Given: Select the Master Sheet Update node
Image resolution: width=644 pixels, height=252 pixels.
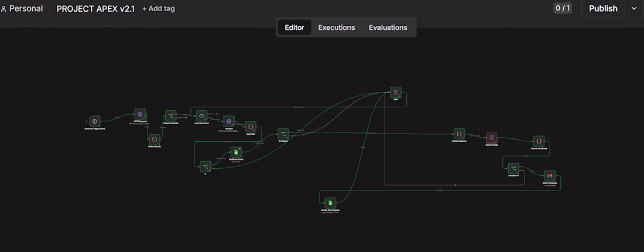Looking at the screenshot, I should [x=330, y=203].
